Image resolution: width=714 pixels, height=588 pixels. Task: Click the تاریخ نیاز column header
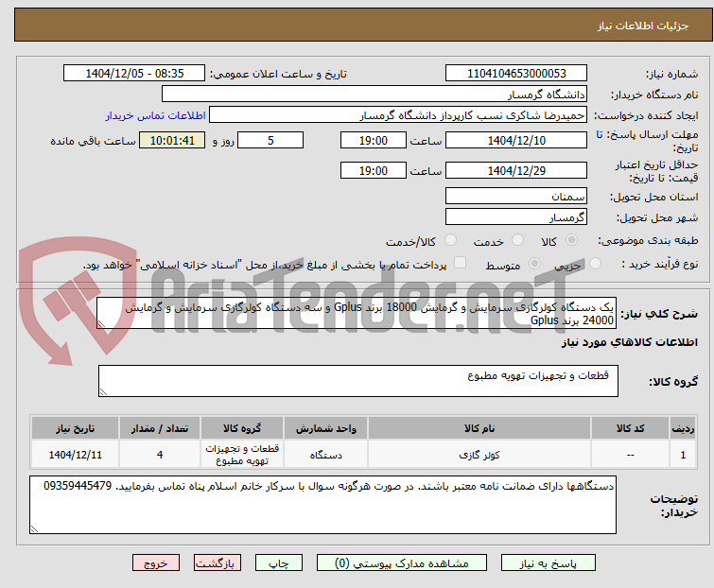75,428
